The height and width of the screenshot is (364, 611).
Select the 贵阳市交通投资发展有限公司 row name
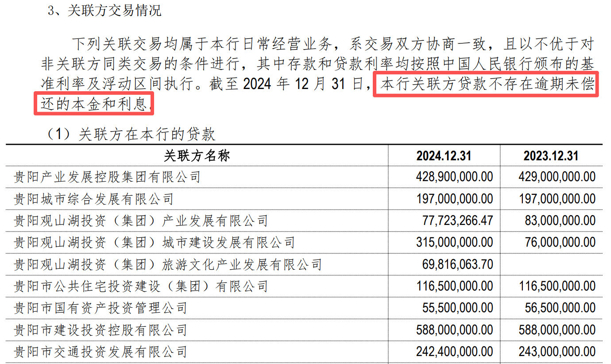tap(101, 352)
